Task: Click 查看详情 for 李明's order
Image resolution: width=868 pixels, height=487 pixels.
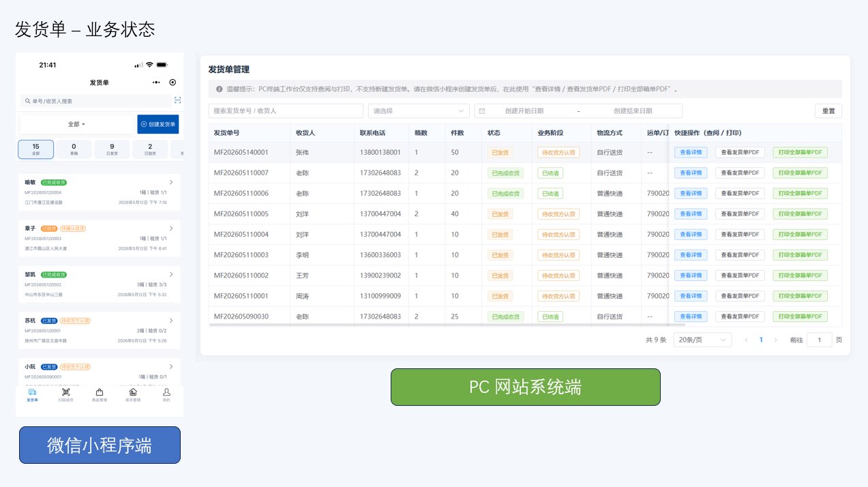Action: pos(691,255)
